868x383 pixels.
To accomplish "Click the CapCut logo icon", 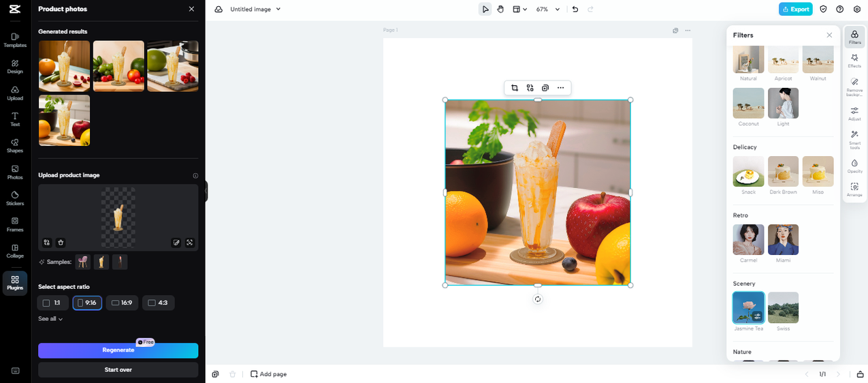I will pyautogui.click(x=15, y=9).
